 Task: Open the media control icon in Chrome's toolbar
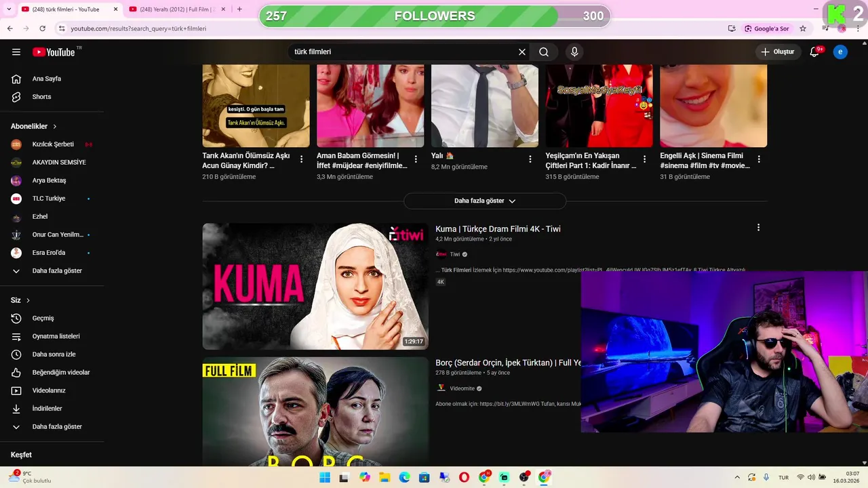coord(825,28)
